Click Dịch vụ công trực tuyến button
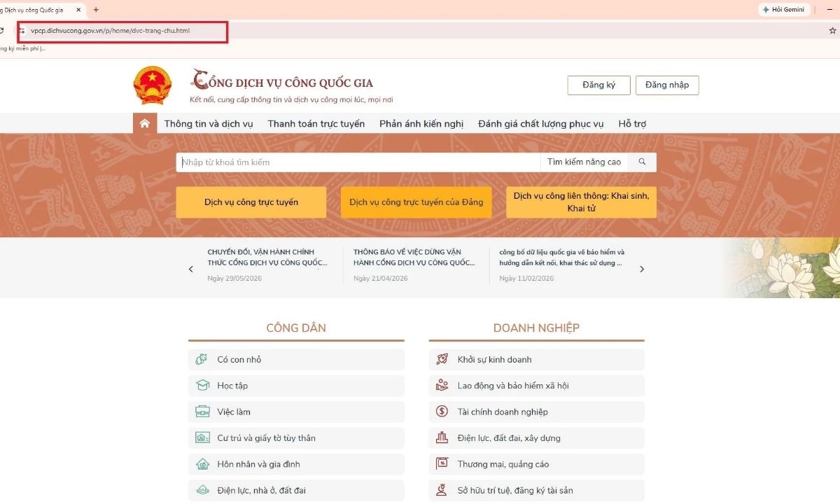Image resolution: width=840 pixels, height=504 pixels. coord(251,202)
